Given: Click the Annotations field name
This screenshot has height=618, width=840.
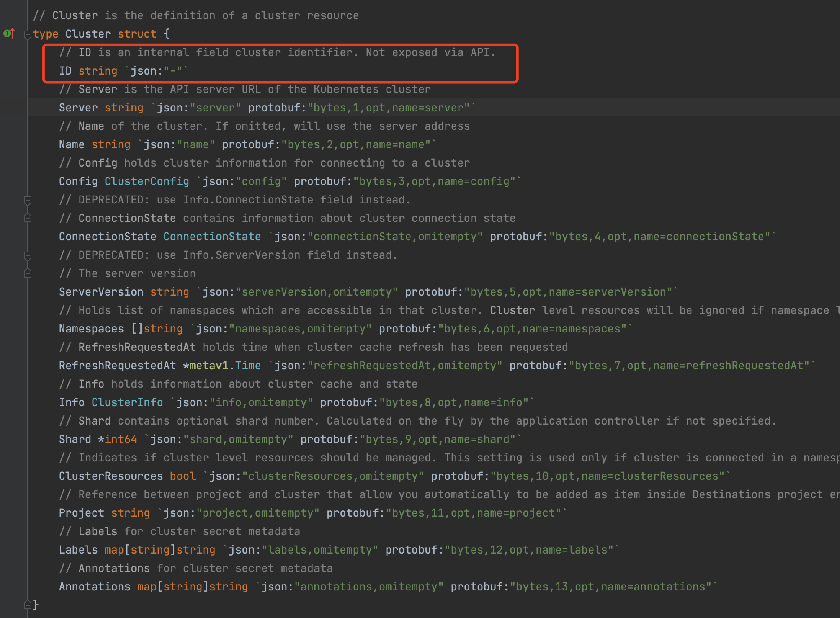Looking at the screenshot, I should click(95, 586).
